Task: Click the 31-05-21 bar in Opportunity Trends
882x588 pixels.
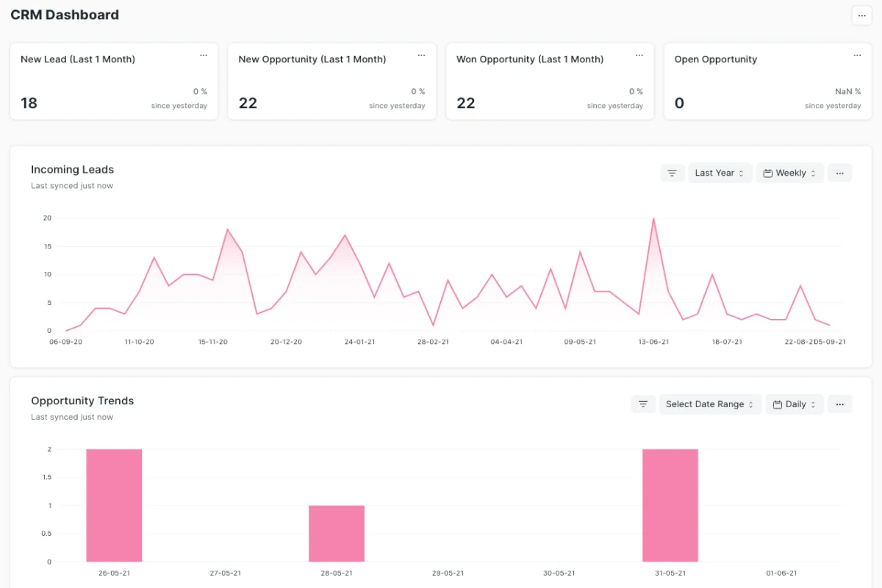Action: tap(670, 506)
